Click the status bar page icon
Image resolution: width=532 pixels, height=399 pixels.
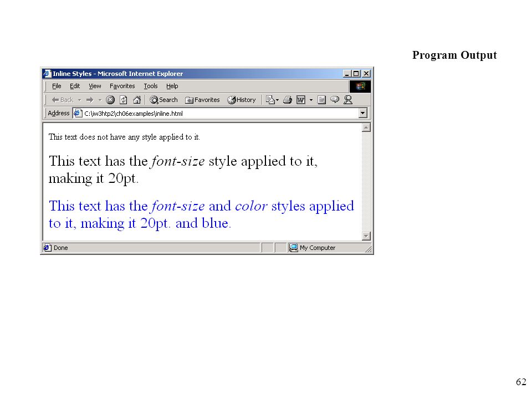coord(48,248)
